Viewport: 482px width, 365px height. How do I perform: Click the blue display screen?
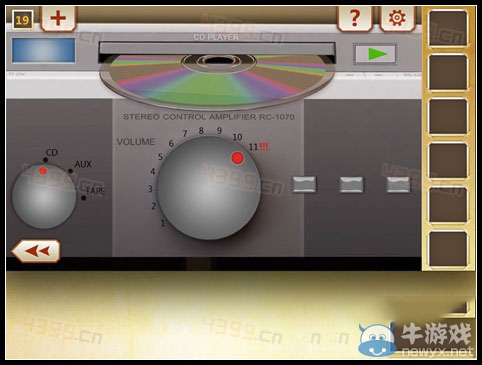click(x=43, y=50)
